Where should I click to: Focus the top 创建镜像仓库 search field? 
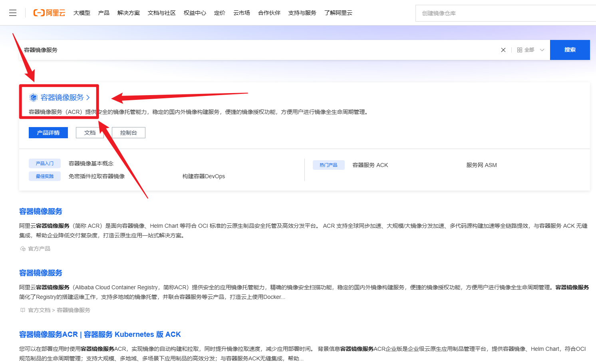pyautogui.click(x=506, y=13)
